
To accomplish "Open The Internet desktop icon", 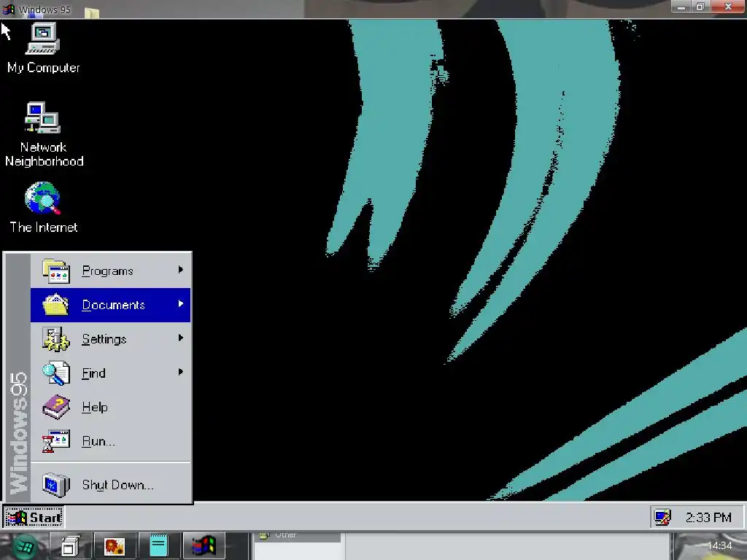I will 43,208.
